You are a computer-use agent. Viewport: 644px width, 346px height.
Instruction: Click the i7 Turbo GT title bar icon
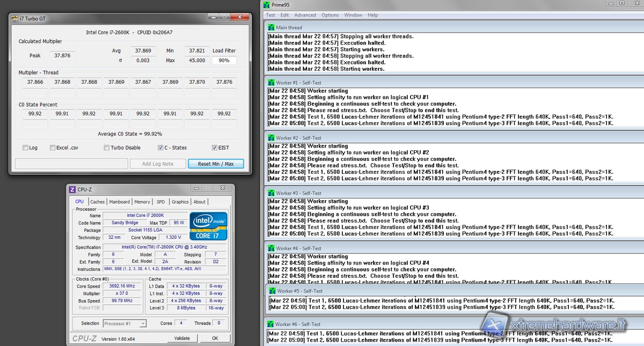click(x=15, y=18)
